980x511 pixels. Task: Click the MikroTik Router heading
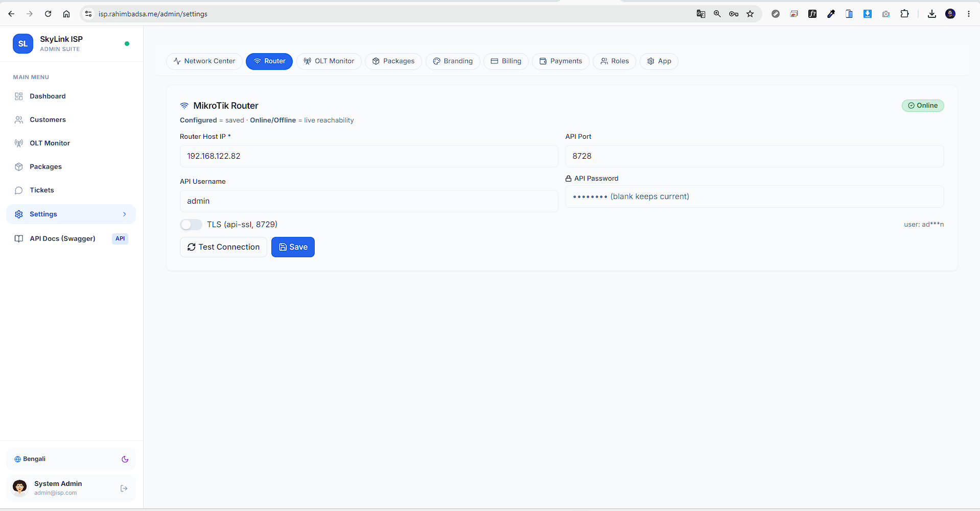226,106
